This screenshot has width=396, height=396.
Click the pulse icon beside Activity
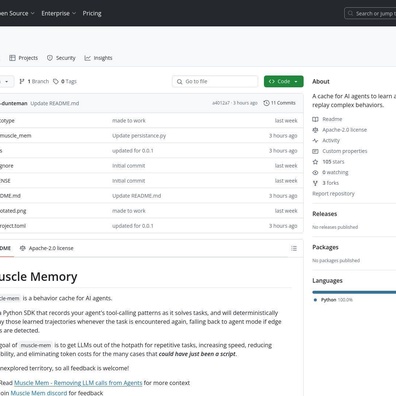[x=315, y=141]
